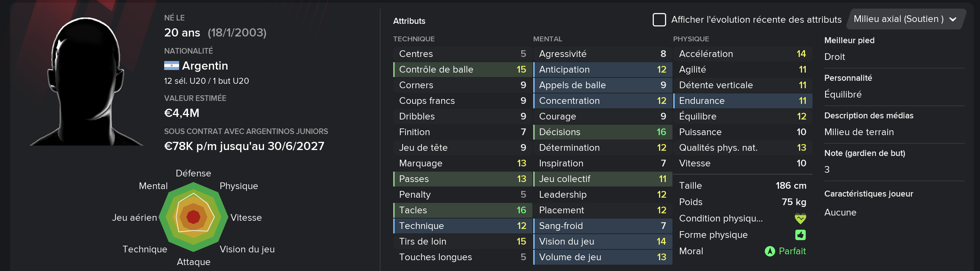Viewport: 980px width, 271px height.
Task: Click the €78K contract details text
Action: point(244,146)
